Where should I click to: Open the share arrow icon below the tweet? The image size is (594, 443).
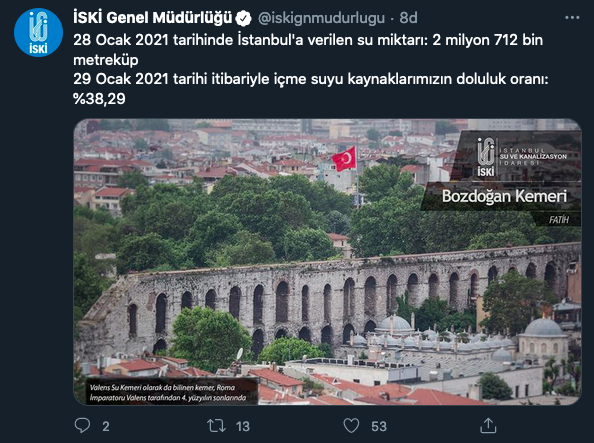point(488,426)
